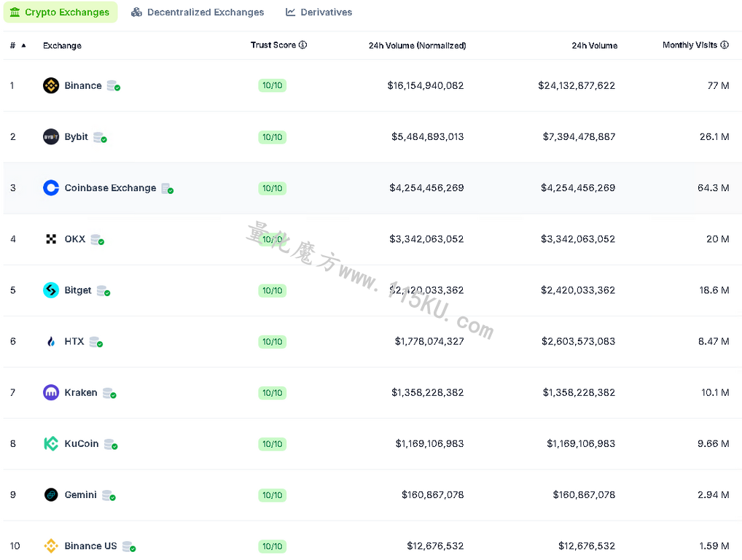This screenshot has height=560, width=742.
Task: Click Binance normalized volume $16,154,940,082
Action: 426,86
